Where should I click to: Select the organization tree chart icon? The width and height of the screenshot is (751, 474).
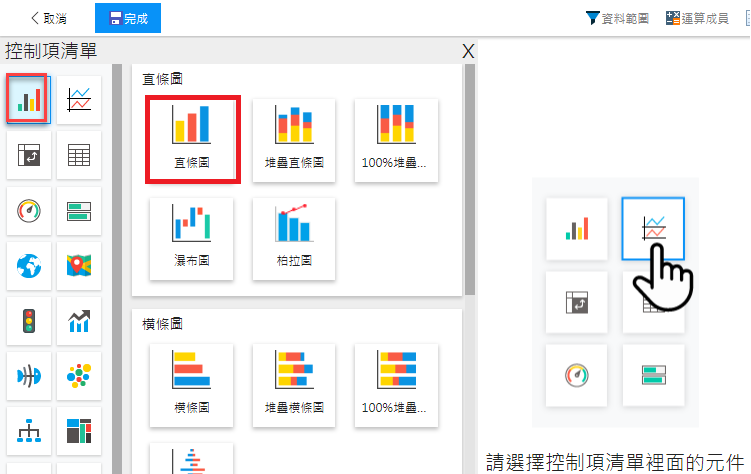(x=28, y=431)
